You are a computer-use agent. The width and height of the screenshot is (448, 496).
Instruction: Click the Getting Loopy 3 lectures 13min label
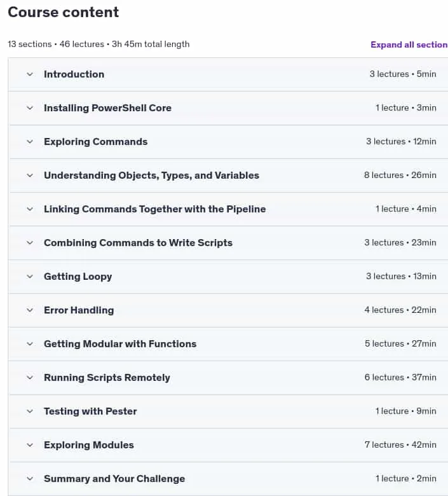point(401,276)
